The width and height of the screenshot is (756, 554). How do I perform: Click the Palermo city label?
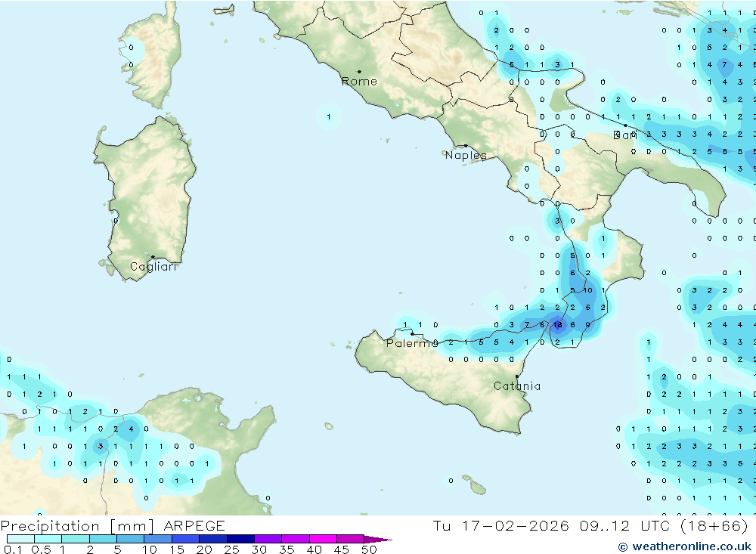click(412, 343)
